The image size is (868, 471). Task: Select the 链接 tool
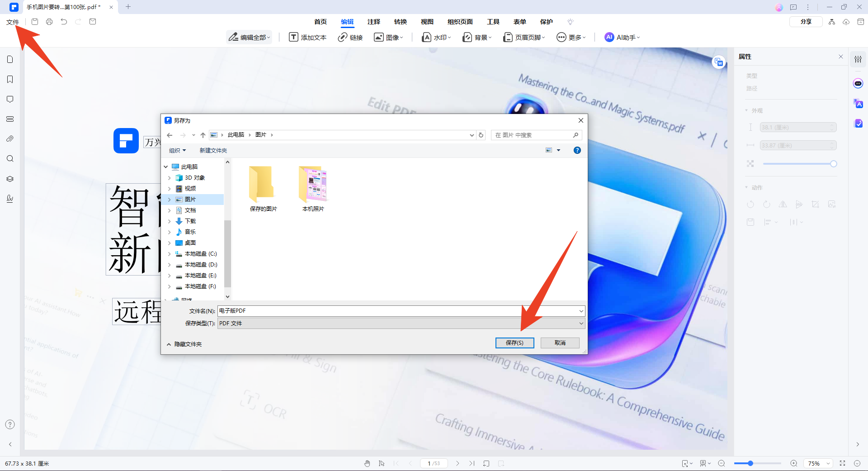point(350,37)
